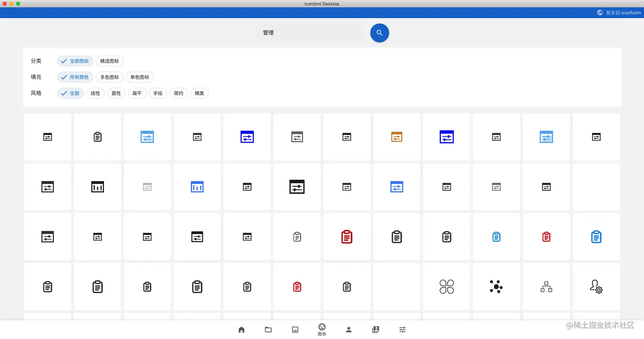
Task: Pick the blue bar-chart window icon
Action: (x=197, y=187)
